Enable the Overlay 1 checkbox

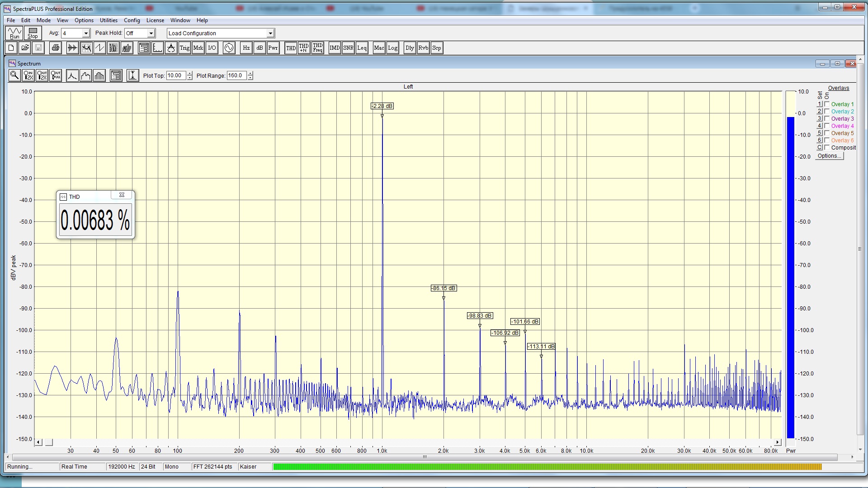(x=827, y=104)
